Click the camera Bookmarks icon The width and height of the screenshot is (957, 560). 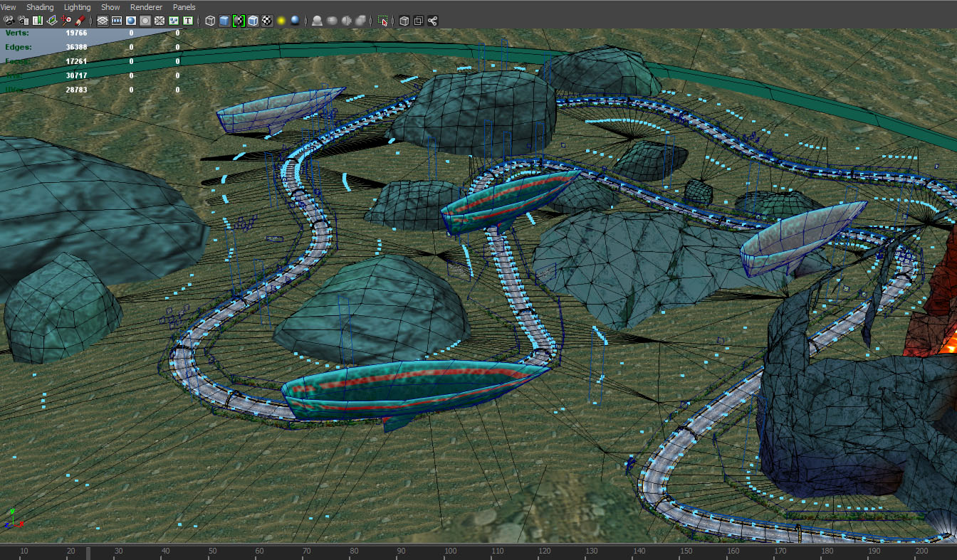click(38, 21)
